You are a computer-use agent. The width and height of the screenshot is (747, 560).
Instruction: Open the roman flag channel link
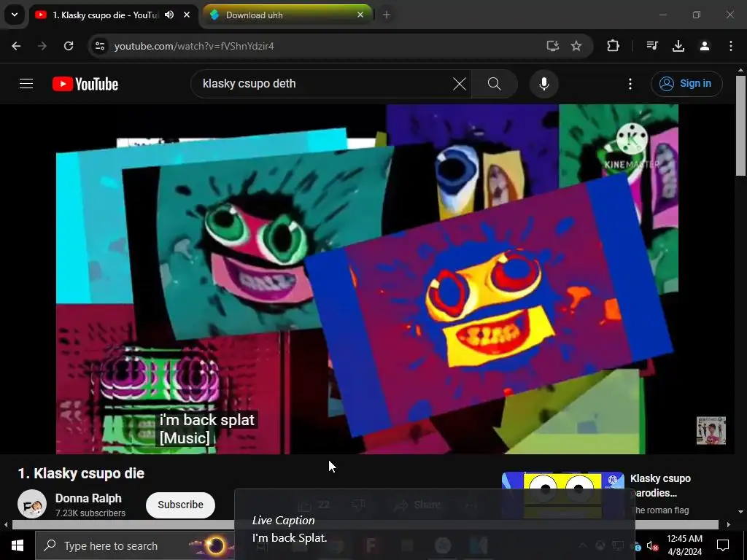660,510
